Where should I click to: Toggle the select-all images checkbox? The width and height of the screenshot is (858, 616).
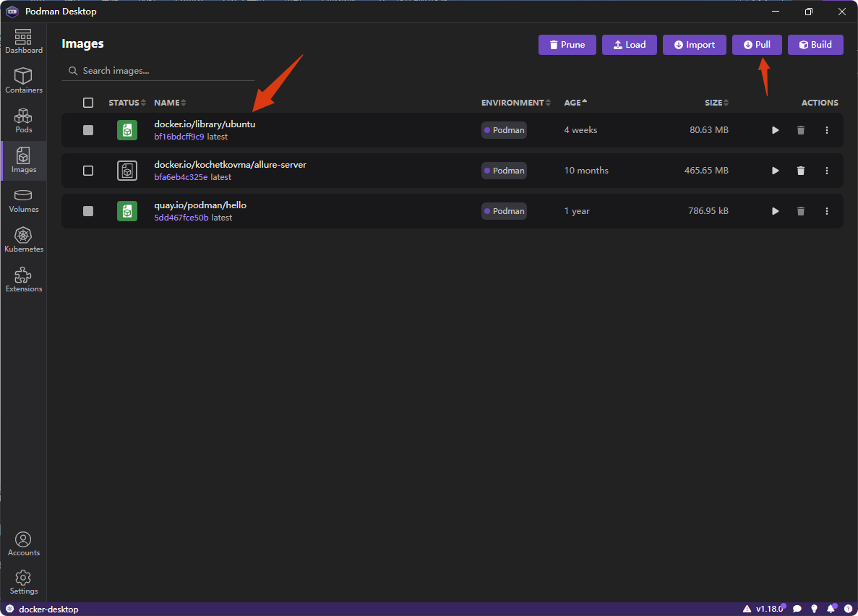click(x=88, y=103)
